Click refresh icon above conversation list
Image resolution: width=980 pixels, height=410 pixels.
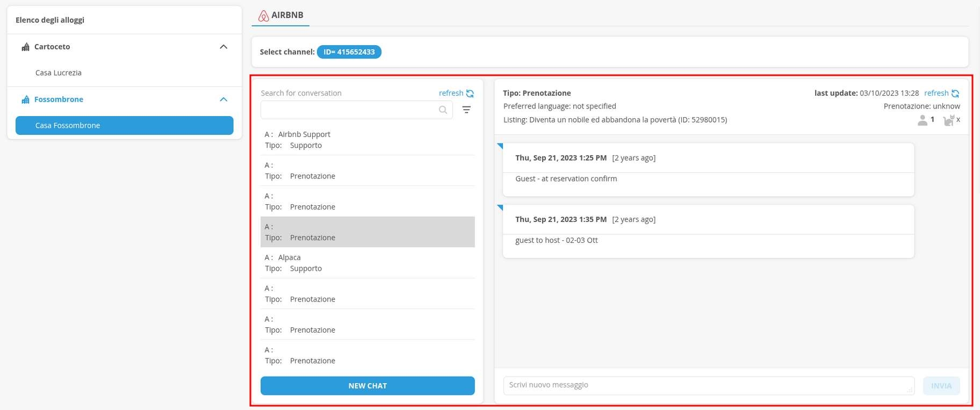pyautogui.click(x=470, y=93)
